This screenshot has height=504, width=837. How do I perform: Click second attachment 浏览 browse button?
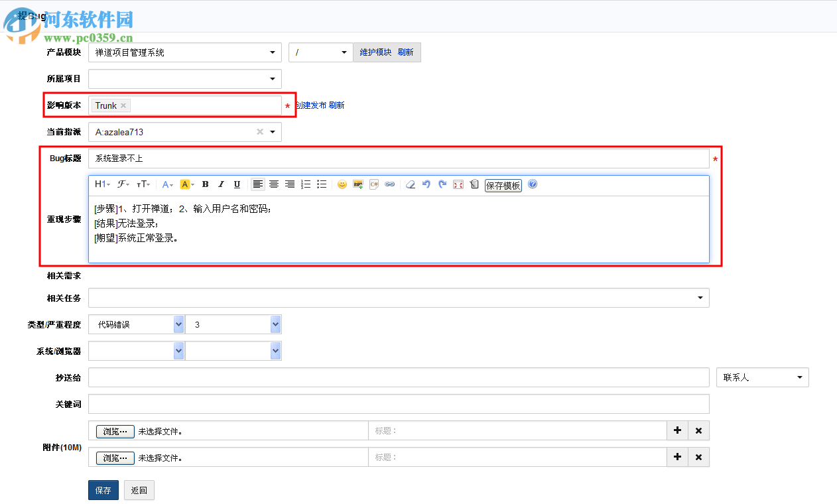115,458
